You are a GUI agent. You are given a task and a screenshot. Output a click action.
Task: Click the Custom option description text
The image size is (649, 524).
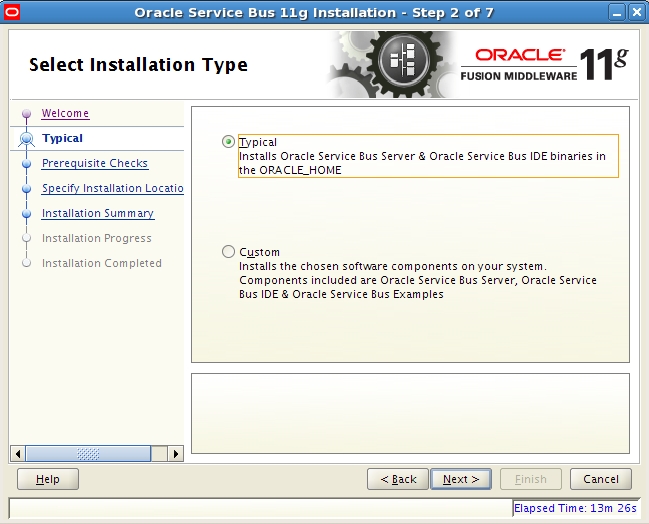[x=418, y=280]
